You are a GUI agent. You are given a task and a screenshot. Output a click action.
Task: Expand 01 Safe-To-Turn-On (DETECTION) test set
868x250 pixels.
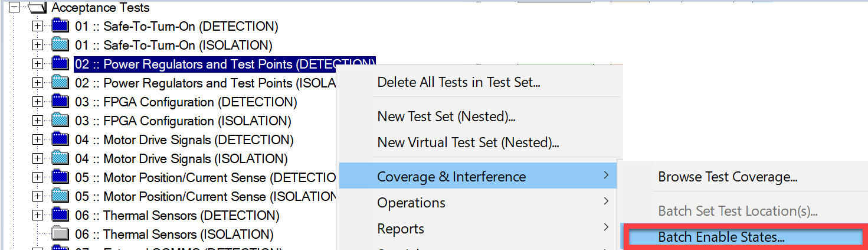point(38,26)
